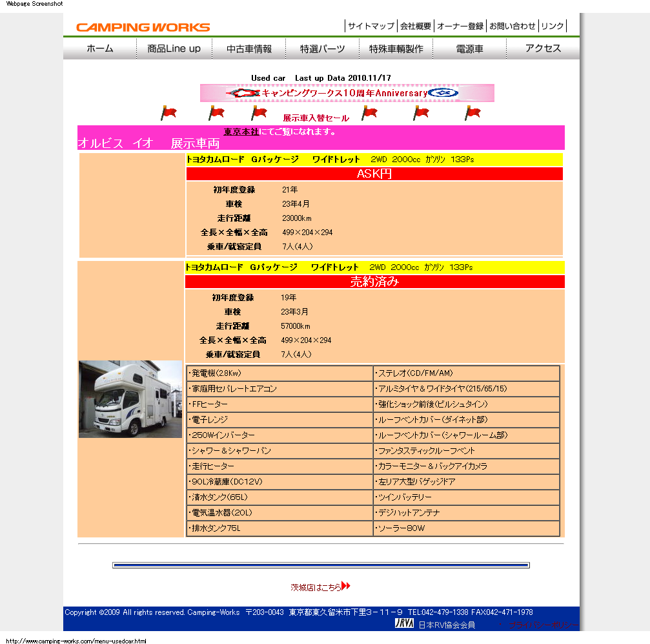Click the copyright address text in the footer
The height and width of the screenshot is (644, 650).
coord(298,612)
